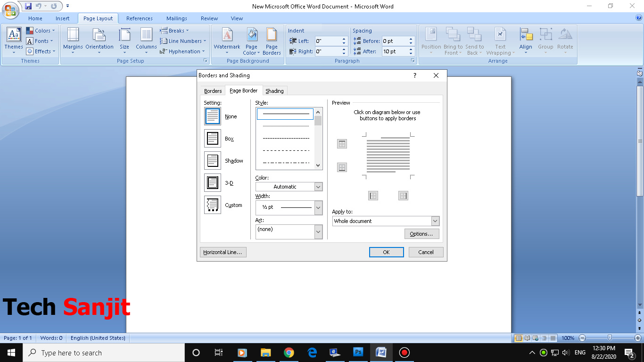Open the Orientation menu icon
Image resolution: width=644 pixels, height=362 pixels.
point(99,34)
